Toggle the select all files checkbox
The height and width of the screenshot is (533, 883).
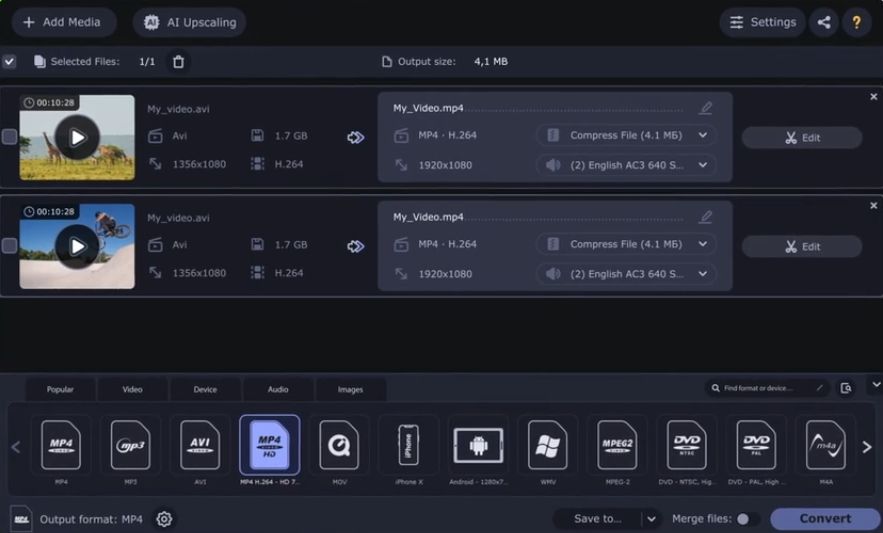(x=9, y=62)
